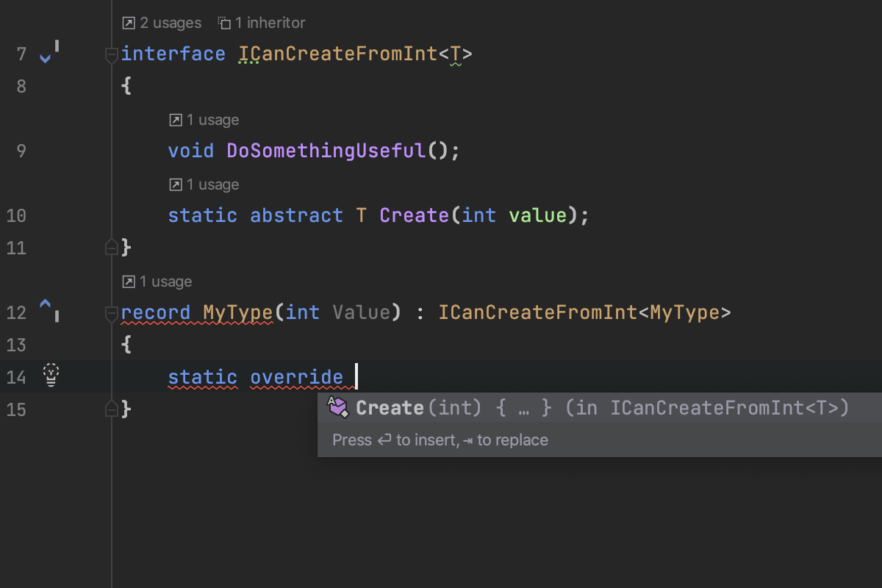Click the icon beside the "1 inheritor" hint

tap(224, 24)
